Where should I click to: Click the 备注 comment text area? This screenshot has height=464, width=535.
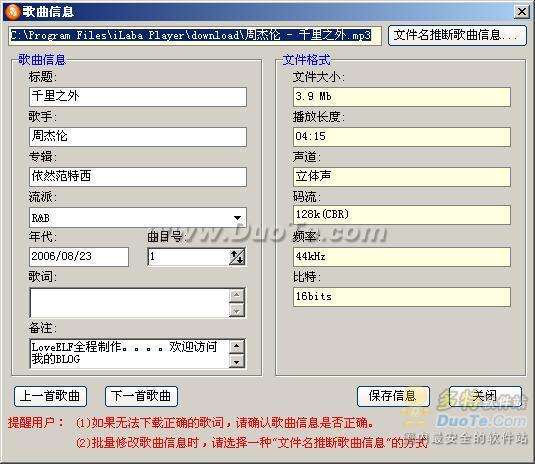(x=130, y=353)
